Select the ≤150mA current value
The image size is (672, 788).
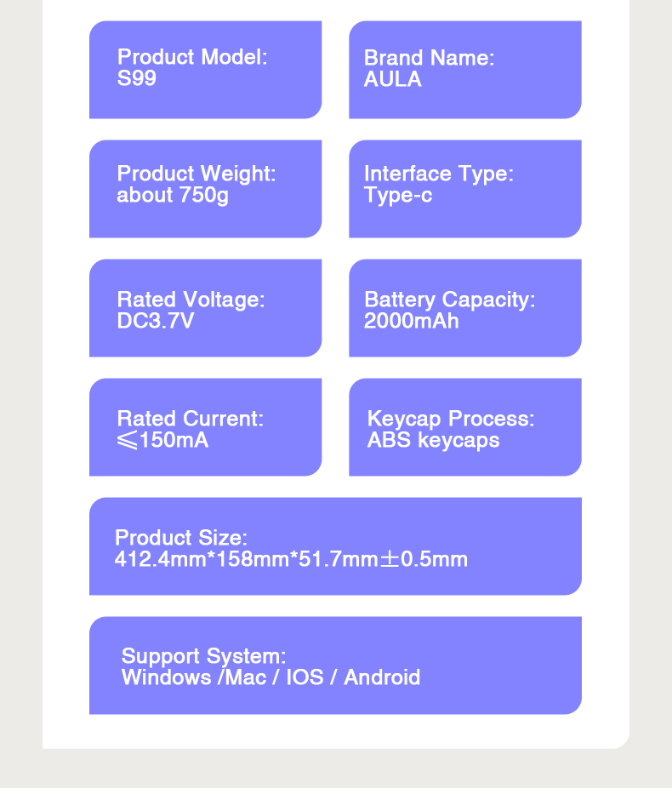[x=162, y=440]
